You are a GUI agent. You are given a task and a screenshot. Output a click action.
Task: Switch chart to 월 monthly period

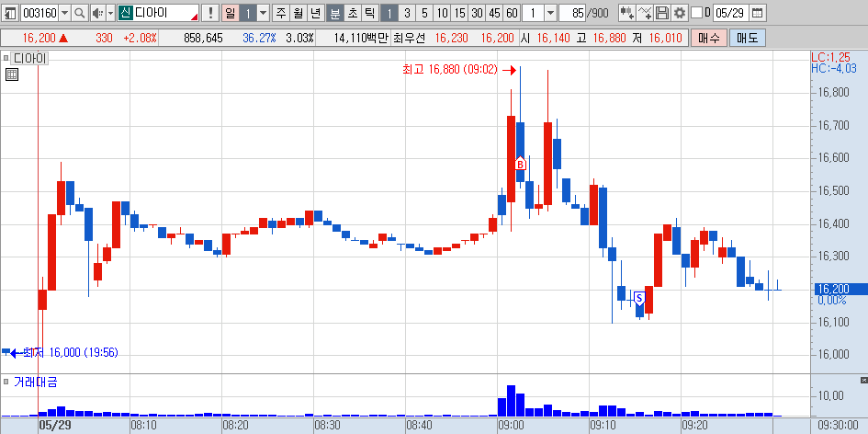click(299, 13)
